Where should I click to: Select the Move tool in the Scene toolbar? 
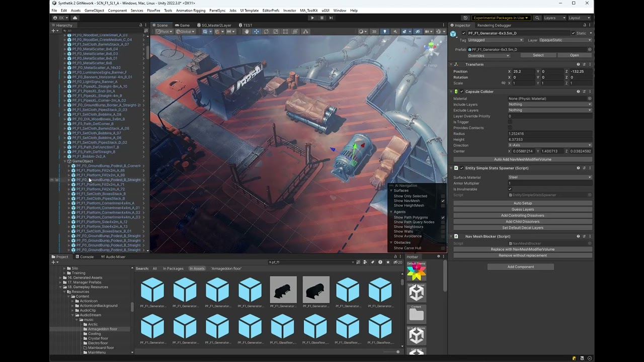click(257, 32)
